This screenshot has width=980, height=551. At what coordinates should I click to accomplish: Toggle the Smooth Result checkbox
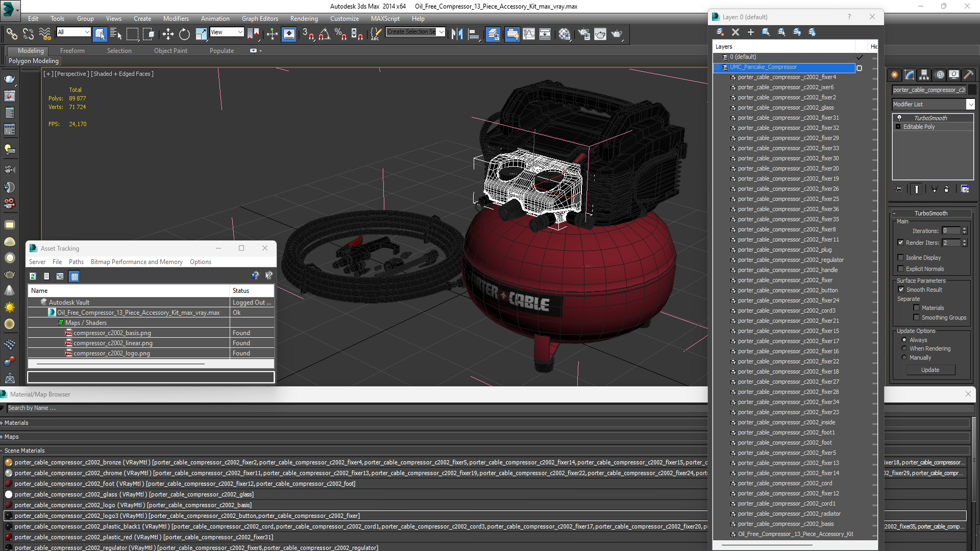901,290
